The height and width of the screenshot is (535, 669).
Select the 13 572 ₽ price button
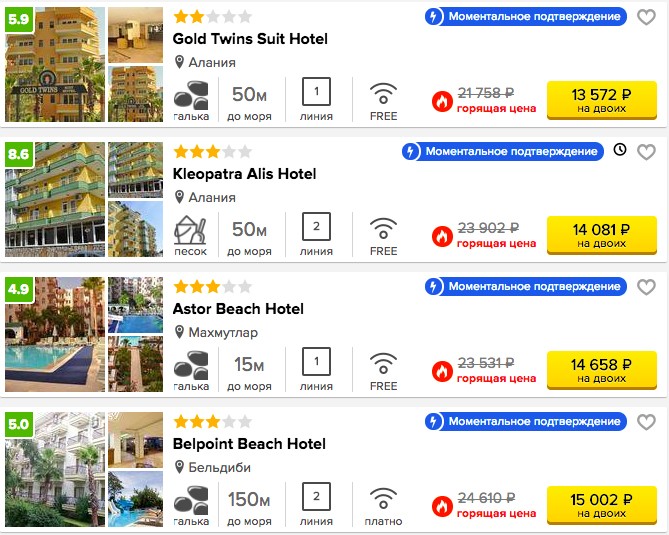[x=602, y=100]
